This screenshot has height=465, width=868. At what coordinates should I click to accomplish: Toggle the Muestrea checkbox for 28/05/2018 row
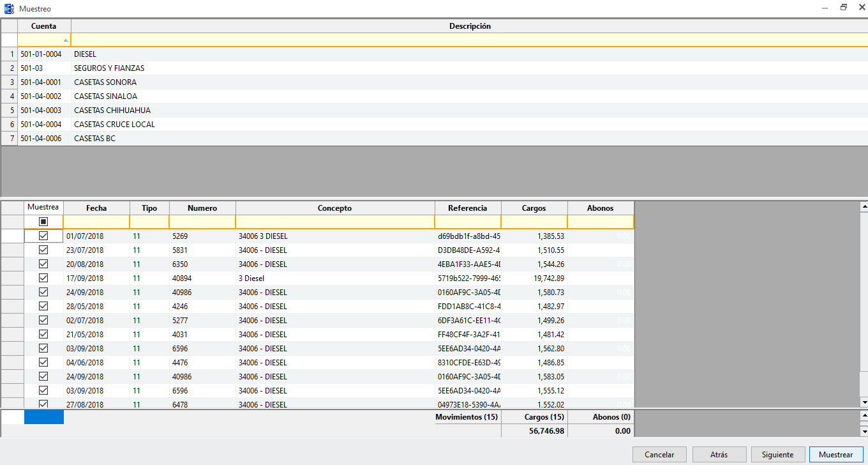click(x=43, y=306)
